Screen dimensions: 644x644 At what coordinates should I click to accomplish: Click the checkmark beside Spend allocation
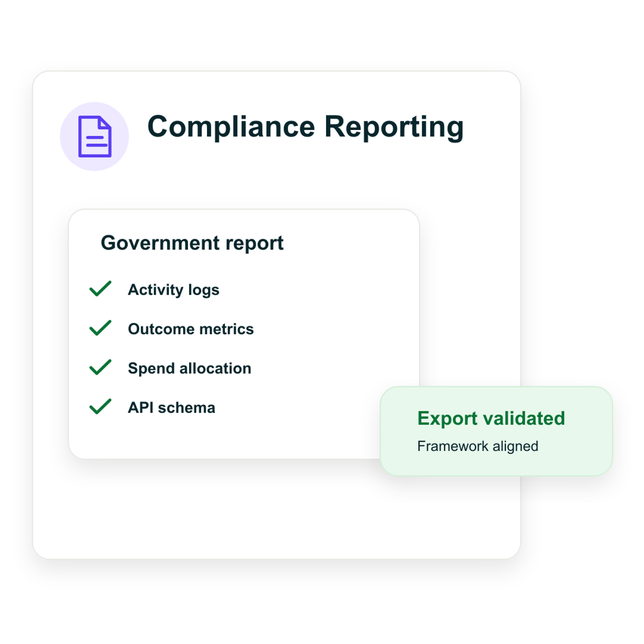pos(100,367)
